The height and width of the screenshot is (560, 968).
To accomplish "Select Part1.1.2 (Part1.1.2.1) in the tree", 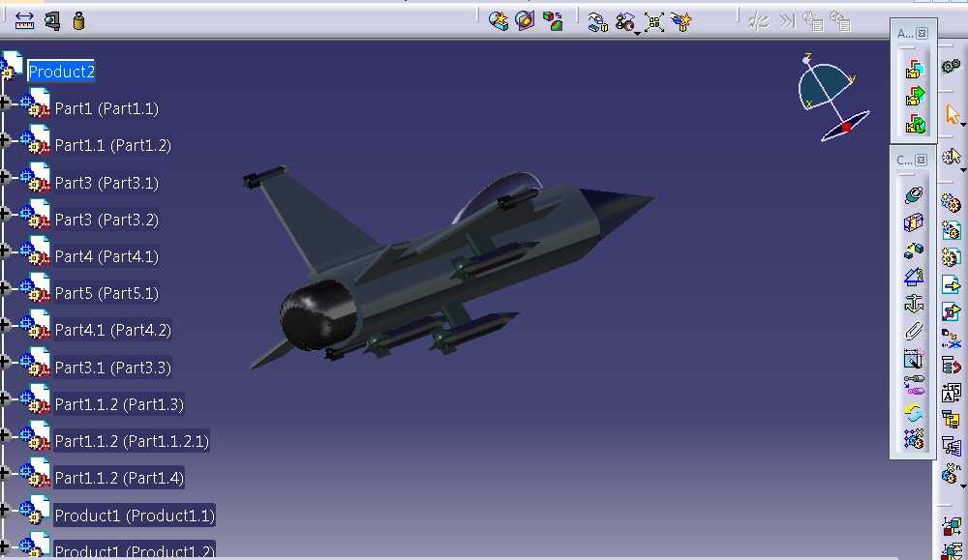I will 132,442.
